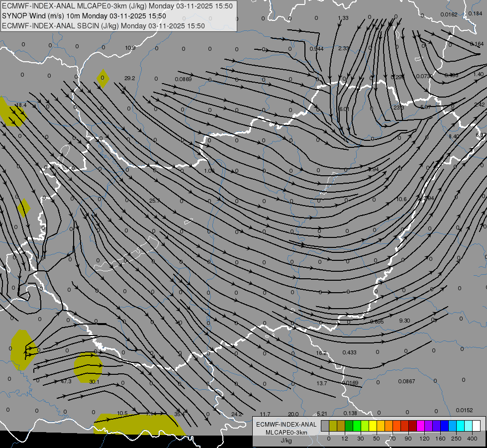Click the map value 0.0152
Screen dimensions: 487x448
tap(464, 410)
